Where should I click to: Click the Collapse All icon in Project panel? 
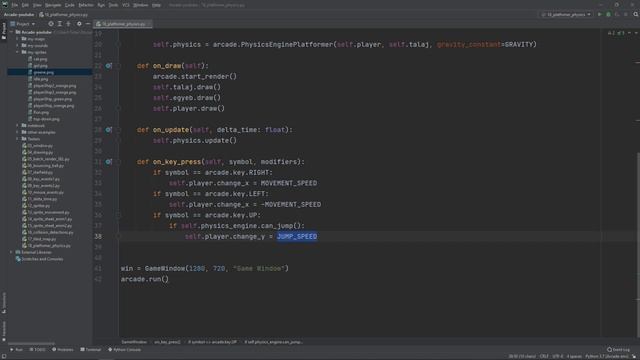click(x=69, y=24)
